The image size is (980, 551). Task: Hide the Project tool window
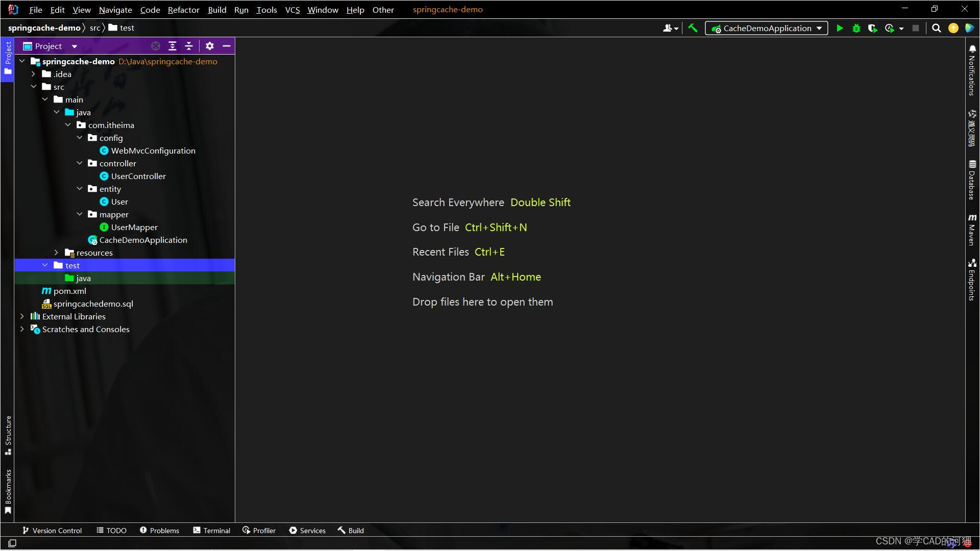[x=227, y=46]
